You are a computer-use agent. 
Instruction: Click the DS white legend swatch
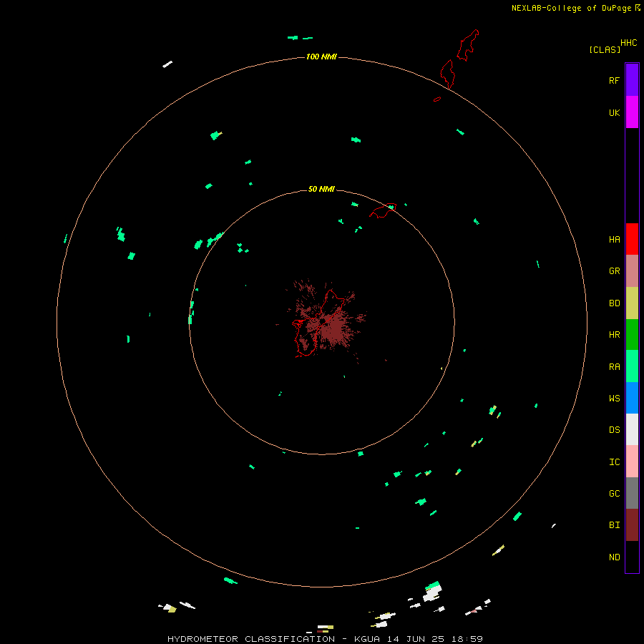632,429
